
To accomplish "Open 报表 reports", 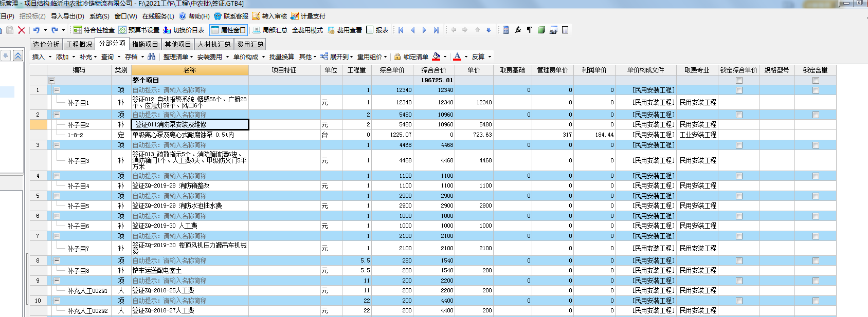I will click(377, 30).
